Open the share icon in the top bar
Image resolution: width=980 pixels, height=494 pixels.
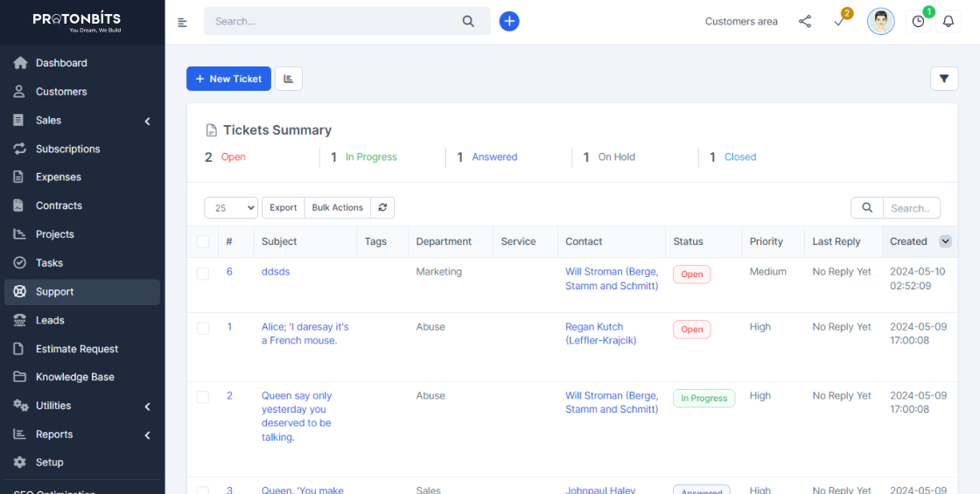(x=804, y=22)
